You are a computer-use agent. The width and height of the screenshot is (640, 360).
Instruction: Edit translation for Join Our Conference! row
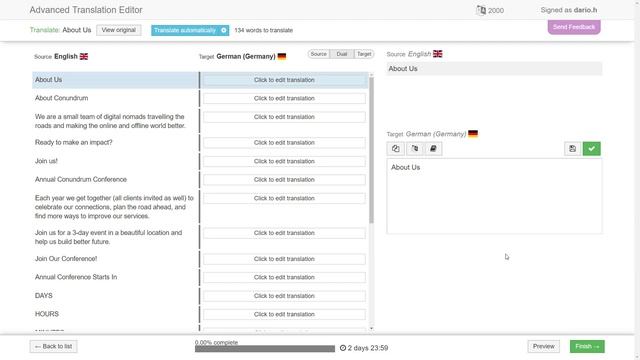pos(284,259)
